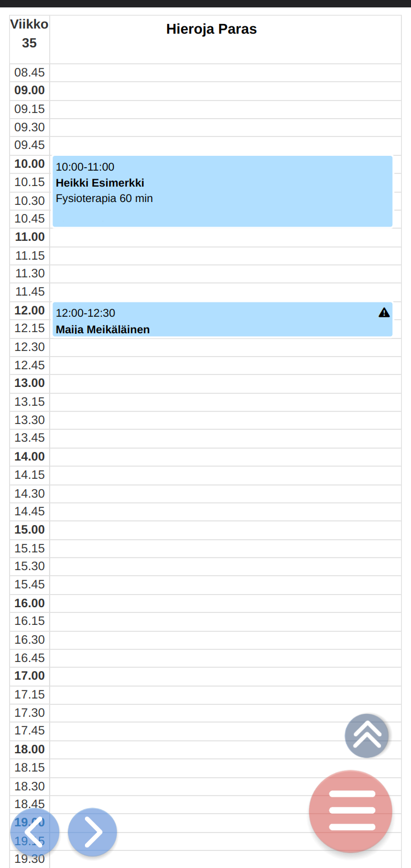Select the empty 13.00 time slot

tap(225, 383)
